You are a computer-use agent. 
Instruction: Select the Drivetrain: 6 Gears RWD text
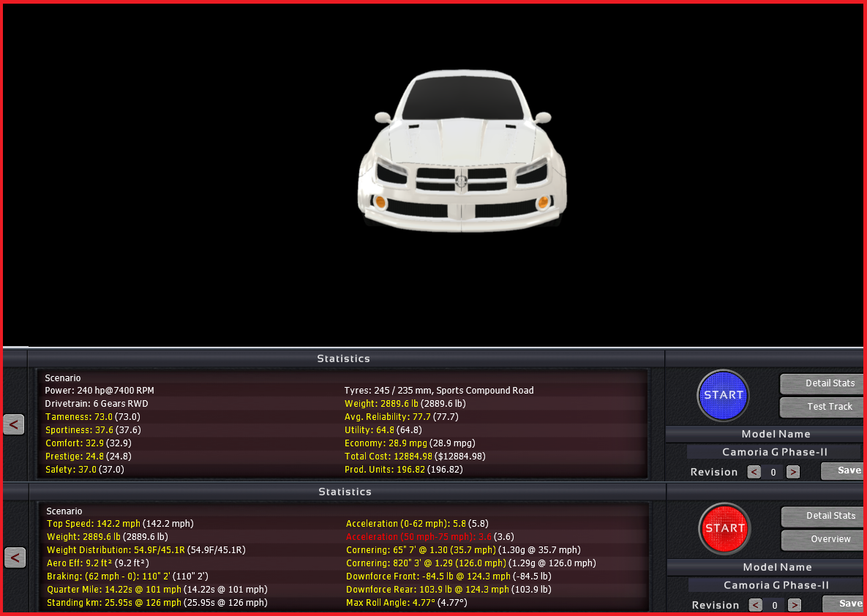[x=97, y=404]
